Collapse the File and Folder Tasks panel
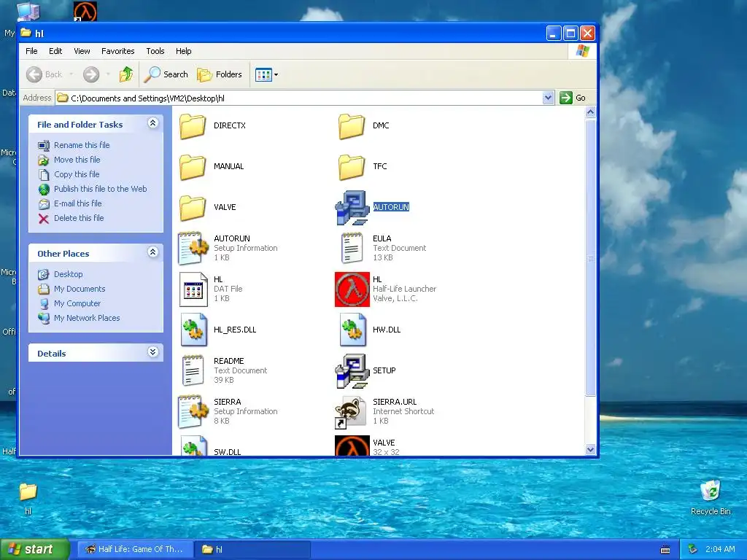747x560 pixels. pyautogui.click(x=152, y=123)
